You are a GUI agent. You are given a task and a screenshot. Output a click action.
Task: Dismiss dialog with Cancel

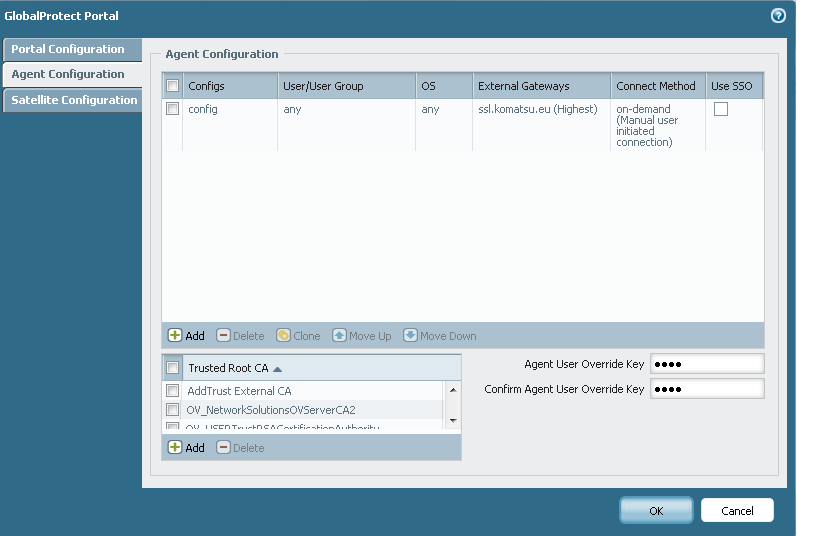[737, 510]
